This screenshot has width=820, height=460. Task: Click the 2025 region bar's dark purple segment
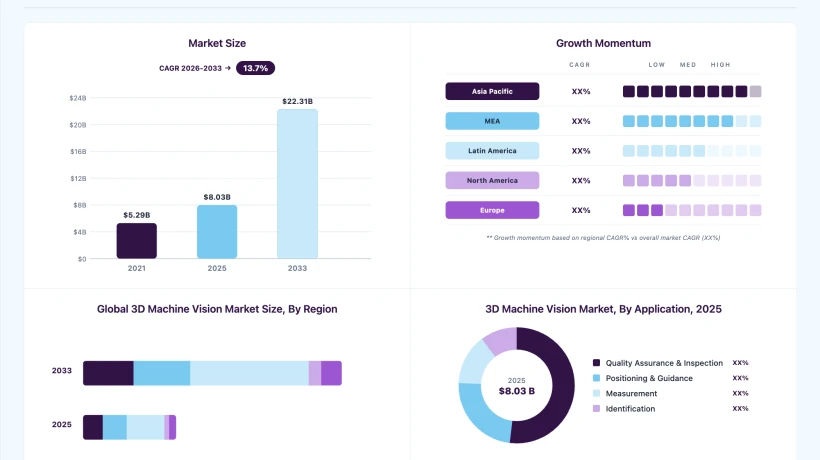[x=93, y=427]
